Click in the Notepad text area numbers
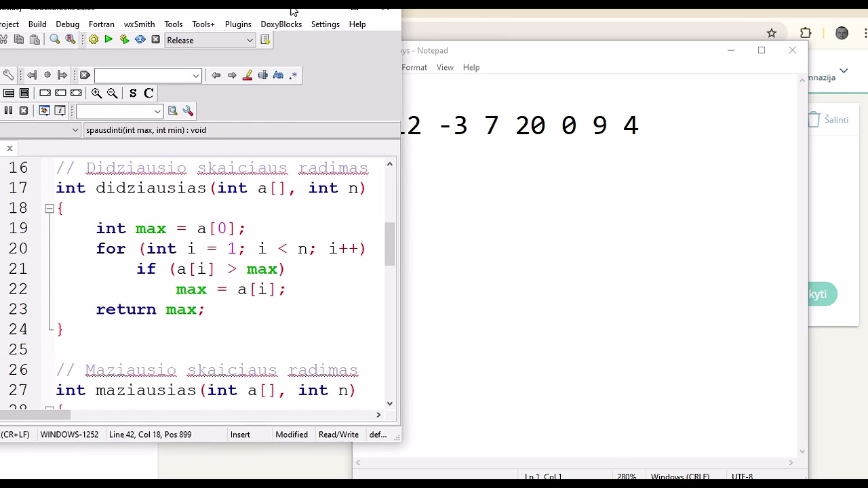 pyautogui.click(x=520, y=125)
